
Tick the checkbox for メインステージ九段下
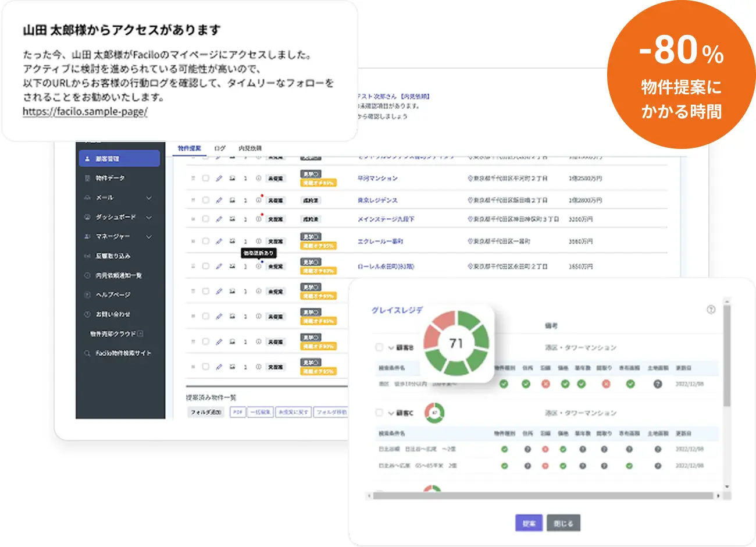point(205,219)
